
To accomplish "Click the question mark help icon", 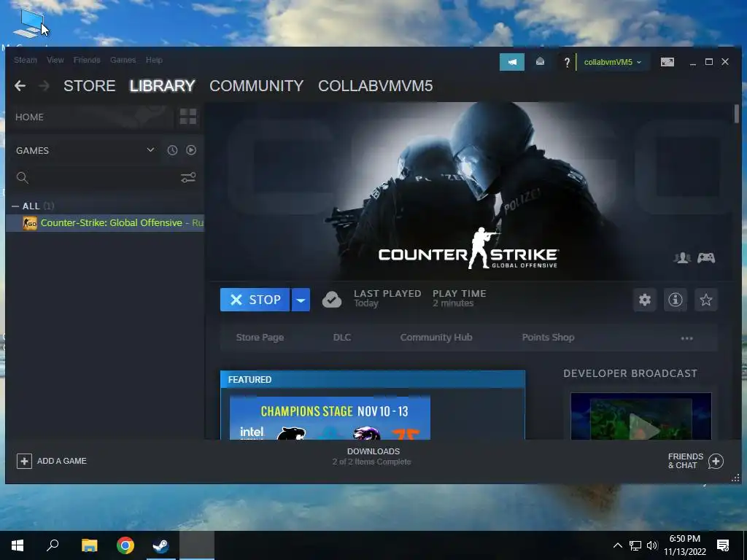I will click(x=566, y=63).
